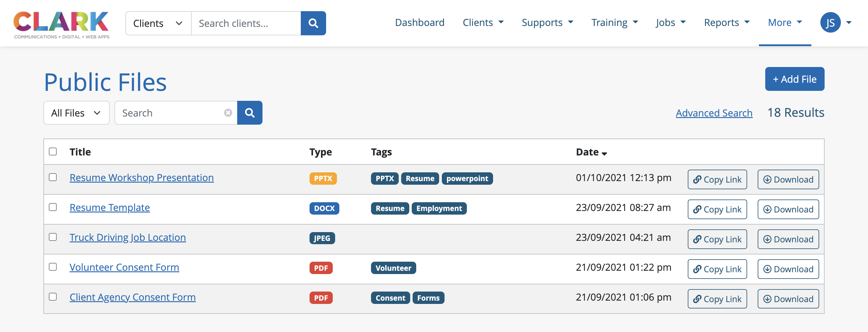This screenshot has width=868, height=332.
Task: Click the Date column sort arrow
Action: coord(604,154)
